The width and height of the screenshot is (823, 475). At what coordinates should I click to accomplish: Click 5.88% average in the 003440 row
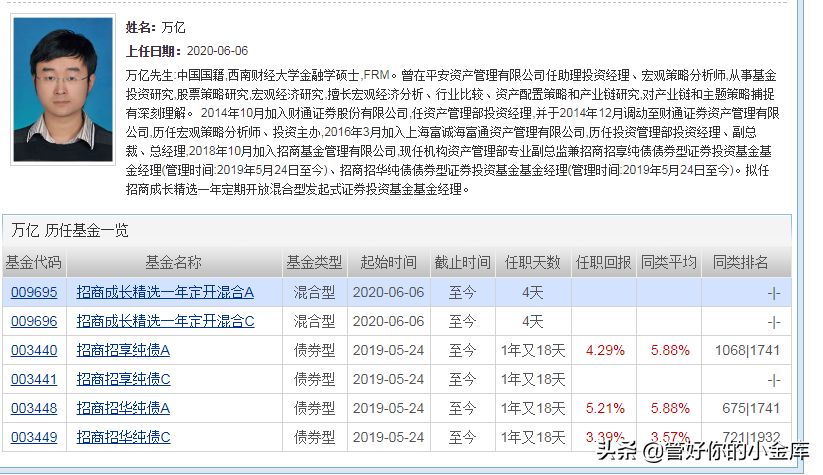670,350
